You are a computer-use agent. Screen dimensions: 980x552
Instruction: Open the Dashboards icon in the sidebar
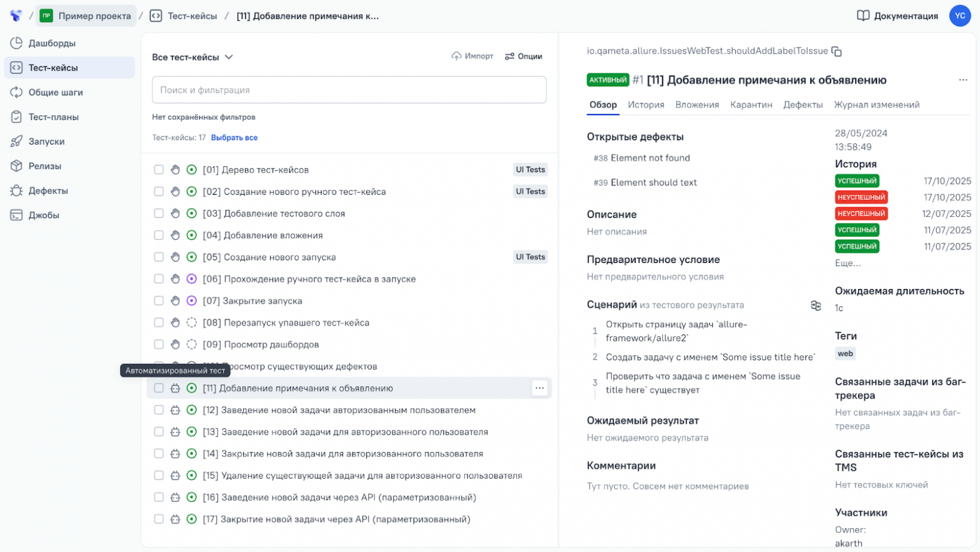coord(16,43)
